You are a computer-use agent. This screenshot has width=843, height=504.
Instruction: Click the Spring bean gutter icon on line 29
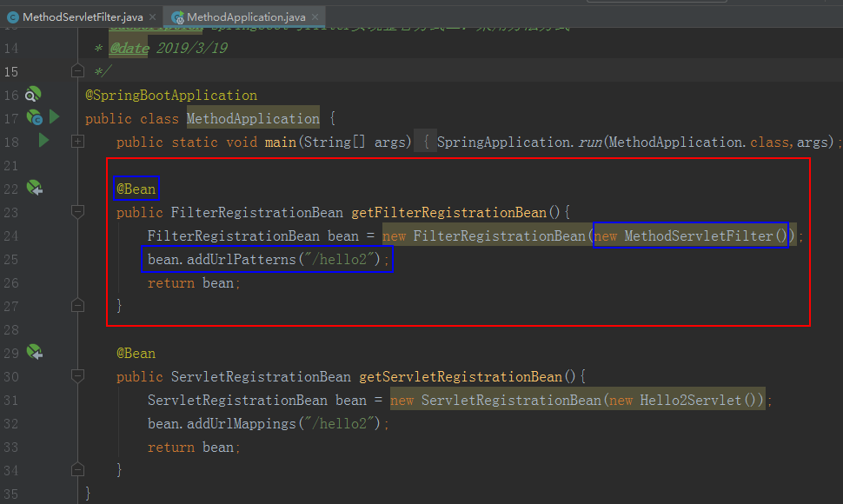click(32, 352)
